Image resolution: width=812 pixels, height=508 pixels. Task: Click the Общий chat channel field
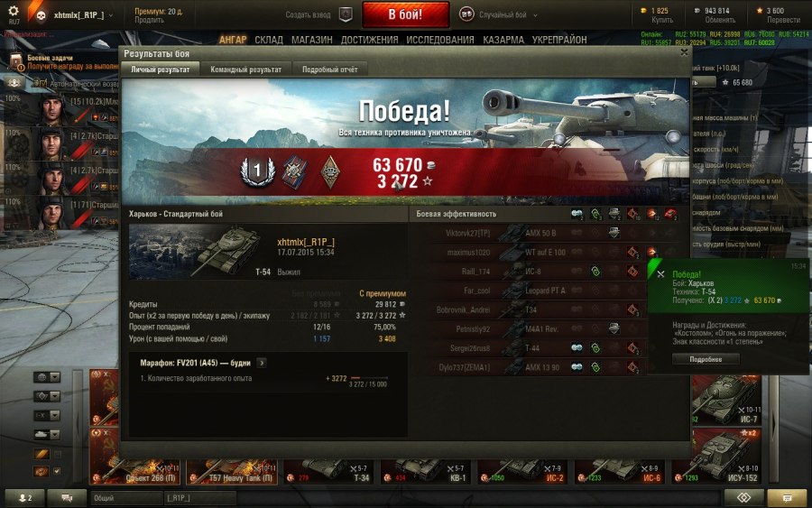point(125,498)
